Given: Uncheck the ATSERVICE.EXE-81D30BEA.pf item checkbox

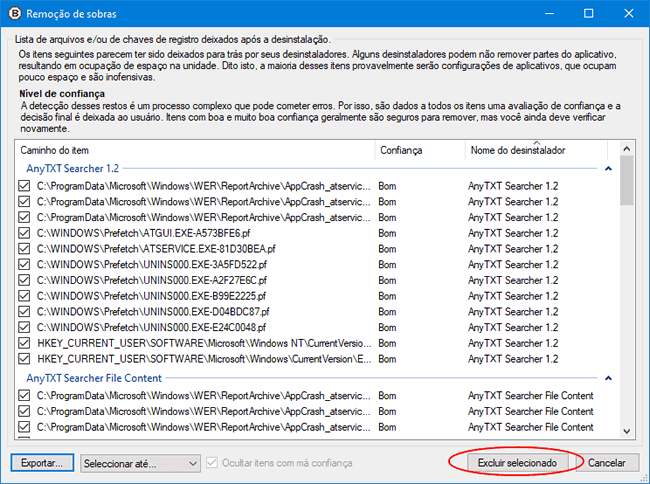Looking at the screenshot, I should click(x=25, y=248).
